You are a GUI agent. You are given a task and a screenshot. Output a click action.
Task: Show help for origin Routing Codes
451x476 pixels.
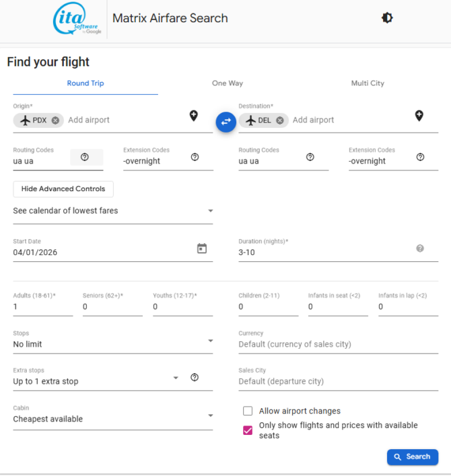coord(85,157)
